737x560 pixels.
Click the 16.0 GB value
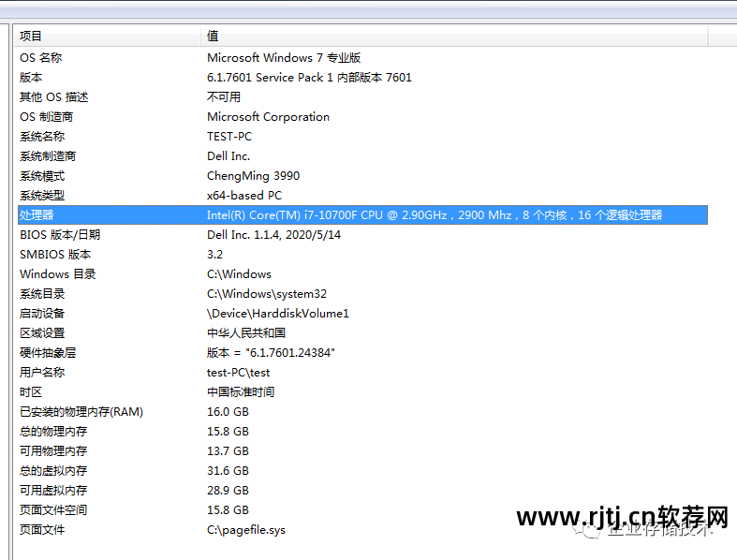[228, 412]
